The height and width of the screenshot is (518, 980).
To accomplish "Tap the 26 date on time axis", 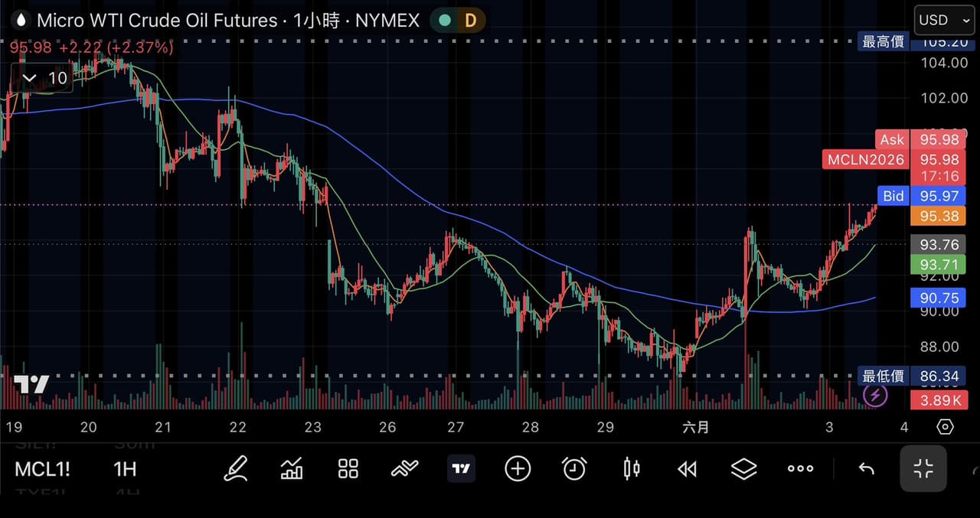I will pyautogui.click(x=387, y=427).
